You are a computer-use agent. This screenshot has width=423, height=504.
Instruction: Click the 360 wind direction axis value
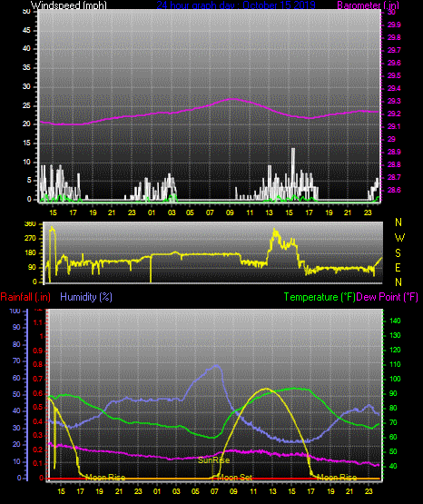pos(30,224)
